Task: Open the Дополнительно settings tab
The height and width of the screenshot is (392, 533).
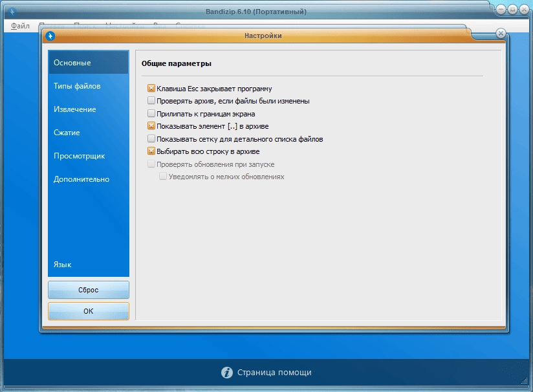Action: click(x=89, y=179)
